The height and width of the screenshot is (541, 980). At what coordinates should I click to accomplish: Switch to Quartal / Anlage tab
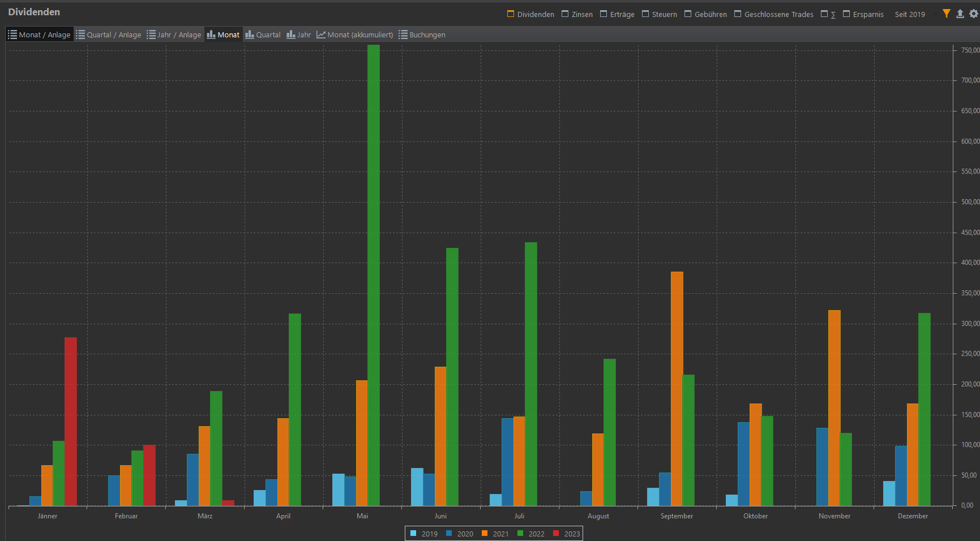pyautogui.click(x=109, y=35)
